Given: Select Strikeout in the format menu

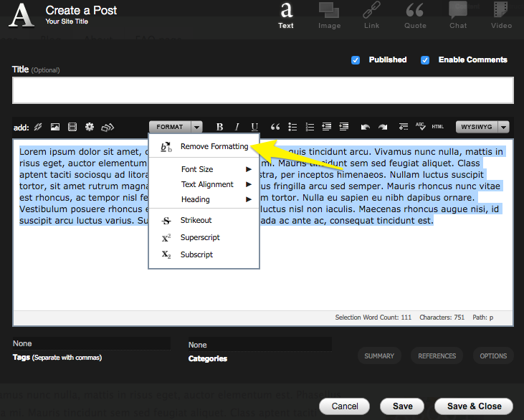Looking at the screenshot, I should [196, 220].
